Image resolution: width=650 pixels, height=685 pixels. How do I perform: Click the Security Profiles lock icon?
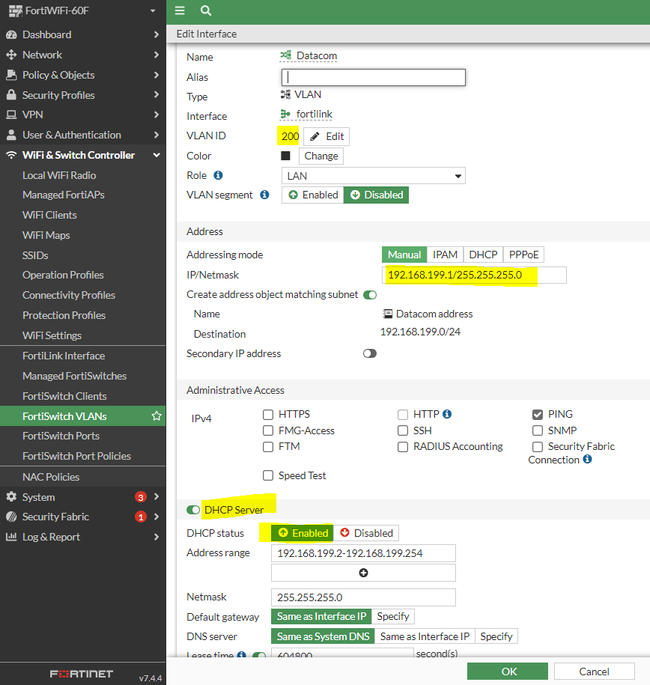(x=12, y=95)
